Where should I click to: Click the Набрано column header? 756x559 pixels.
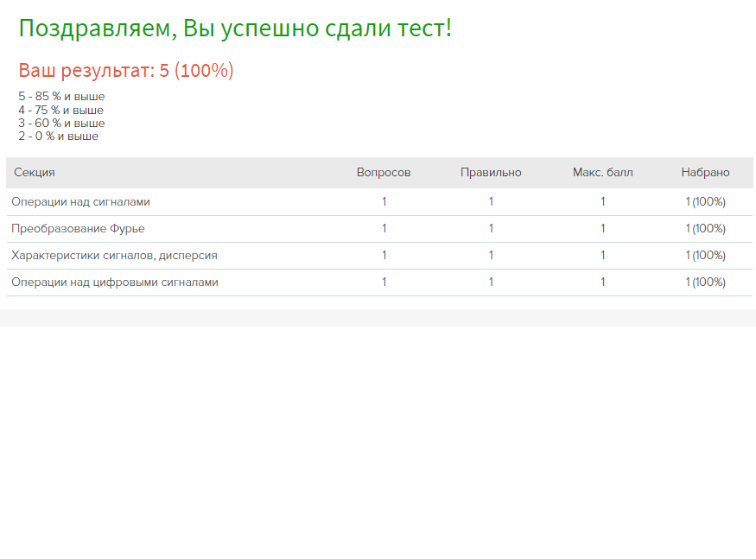click(x=705, y=172)
